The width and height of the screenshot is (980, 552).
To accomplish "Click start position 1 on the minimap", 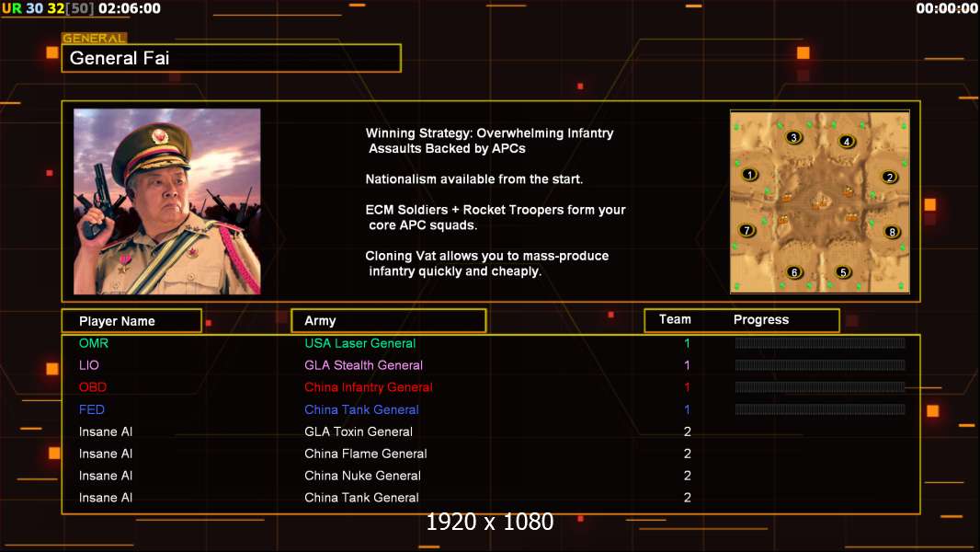I will (749, 175).
